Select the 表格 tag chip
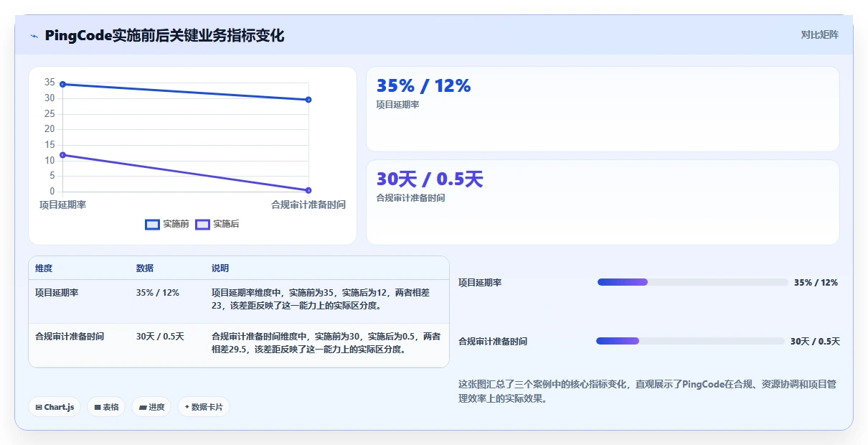The width and height of the screenshot is (868, 445). [106, 407]
